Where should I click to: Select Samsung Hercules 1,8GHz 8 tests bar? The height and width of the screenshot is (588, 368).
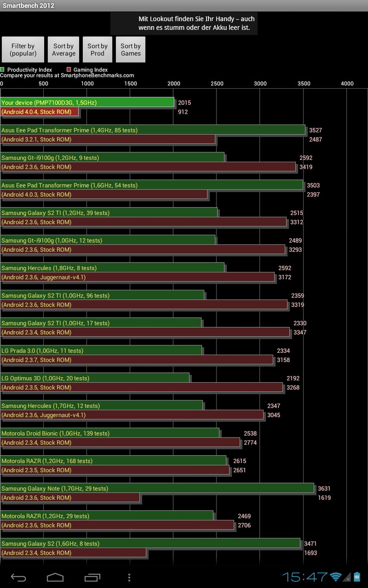[112, 268]
